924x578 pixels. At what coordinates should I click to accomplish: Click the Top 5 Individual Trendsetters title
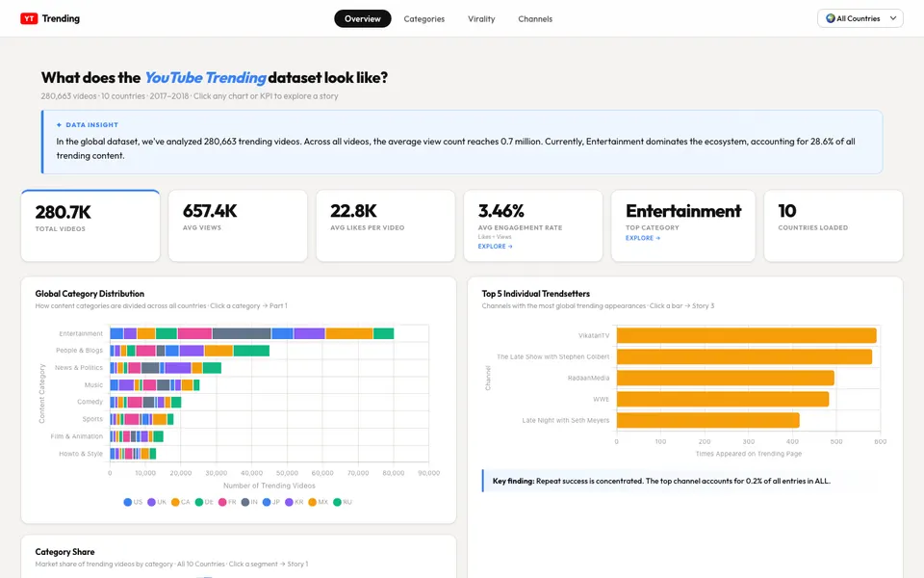click(x=536, y=293)
